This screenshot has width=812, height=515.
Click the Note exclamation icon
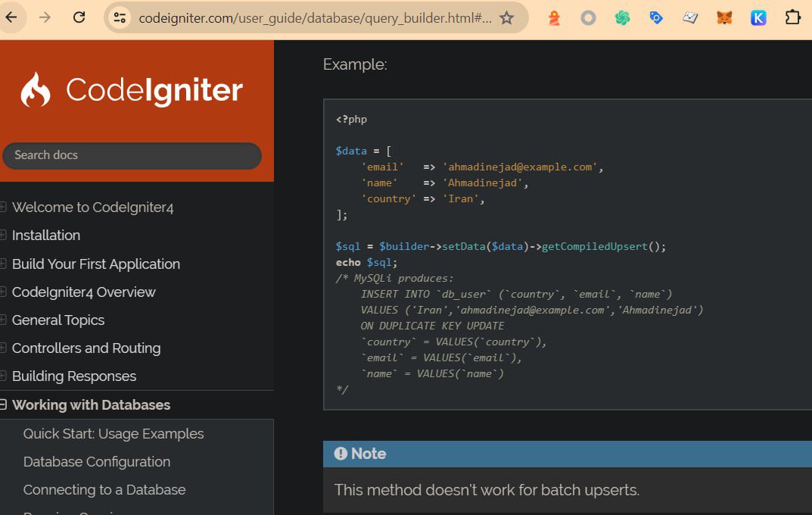click(341, 454)
